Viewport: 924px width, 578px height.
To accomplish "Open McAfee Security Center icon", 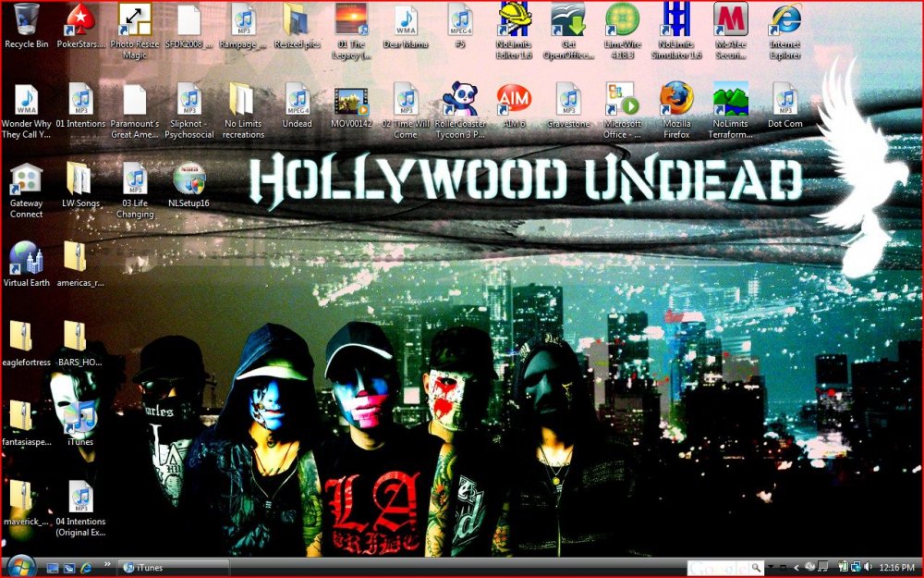I will coord(731,20).
